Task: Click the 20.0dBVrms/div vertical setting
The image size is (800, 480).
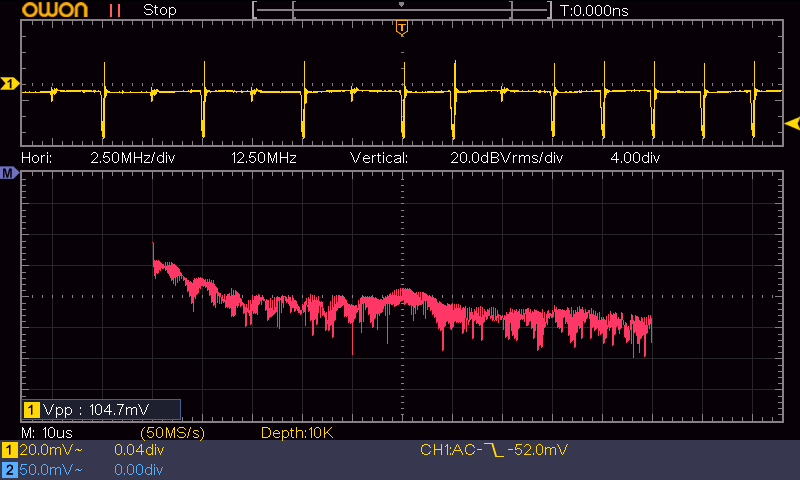Action: pos(507,158)
